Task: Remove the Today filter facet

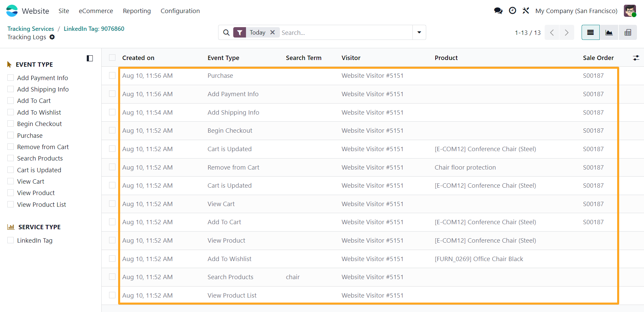Action: tap(273, 32)
